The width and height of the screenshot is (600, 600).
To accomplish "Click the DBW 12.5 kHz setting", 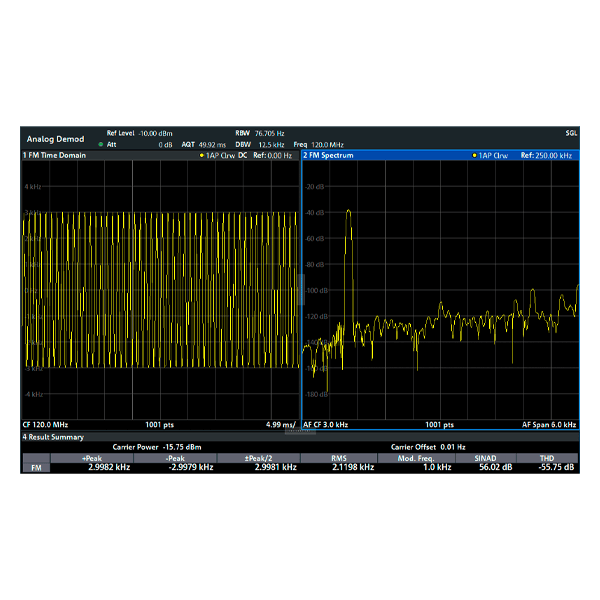I will click(260, 145).
